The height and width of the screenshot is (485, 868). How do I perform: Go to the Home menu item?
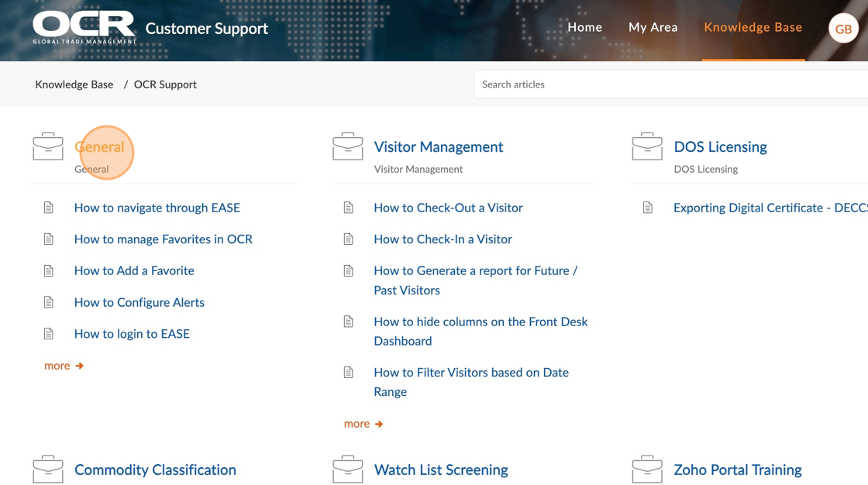pyautogui.click(x=584, y=27)
